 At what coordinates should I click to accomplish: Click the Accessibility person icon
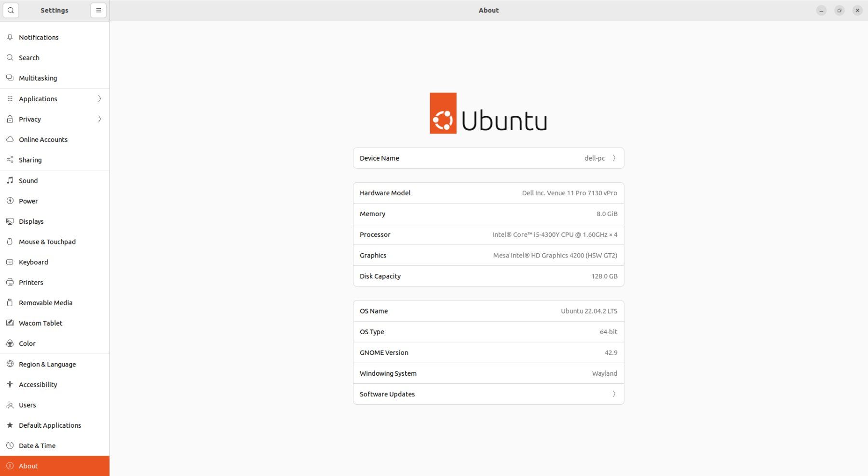pos(10,384)
